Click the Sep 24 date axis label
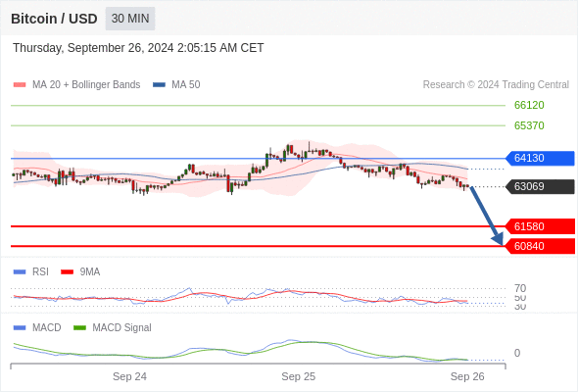This screenshot has height=392, width=578. (129, 376)
